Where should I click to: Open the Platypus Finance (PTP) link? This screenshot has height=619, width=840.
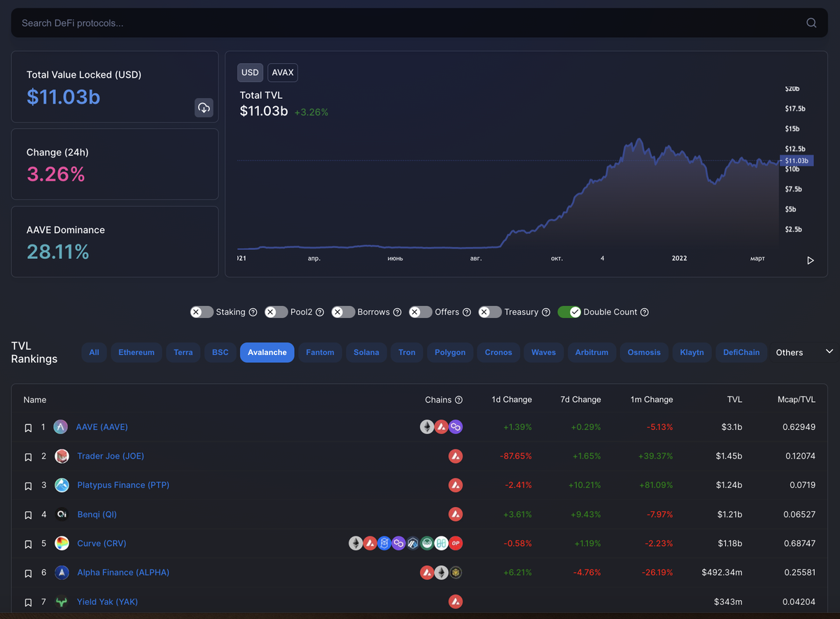click(x=123, y=485)
